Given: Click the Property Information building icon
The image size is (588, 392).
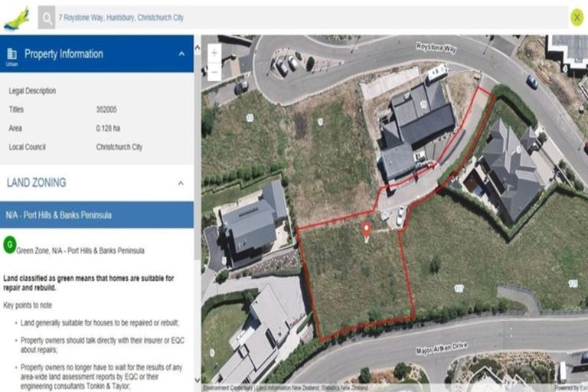Looking at the screenshot, I should 12,54.
